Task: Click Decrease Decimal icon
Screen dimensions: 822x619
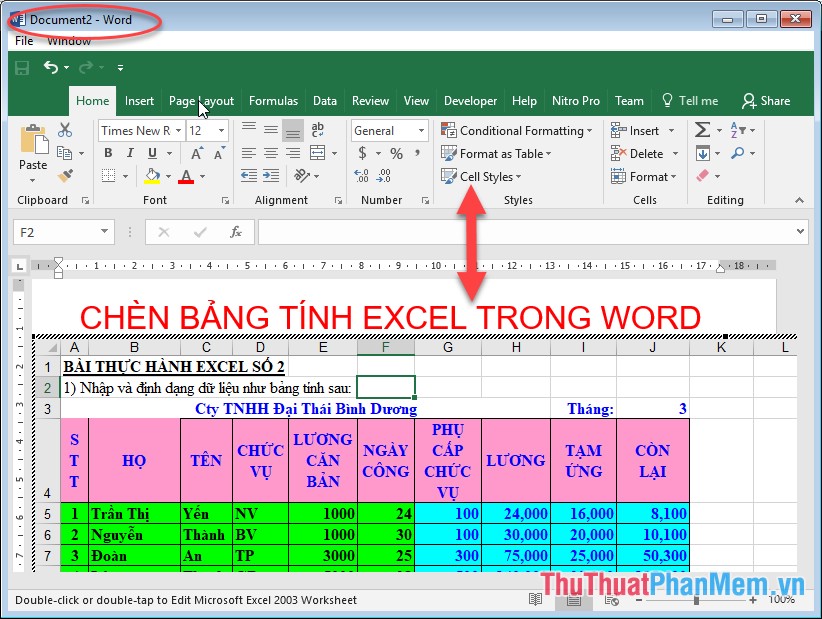Action: (384, 176)
